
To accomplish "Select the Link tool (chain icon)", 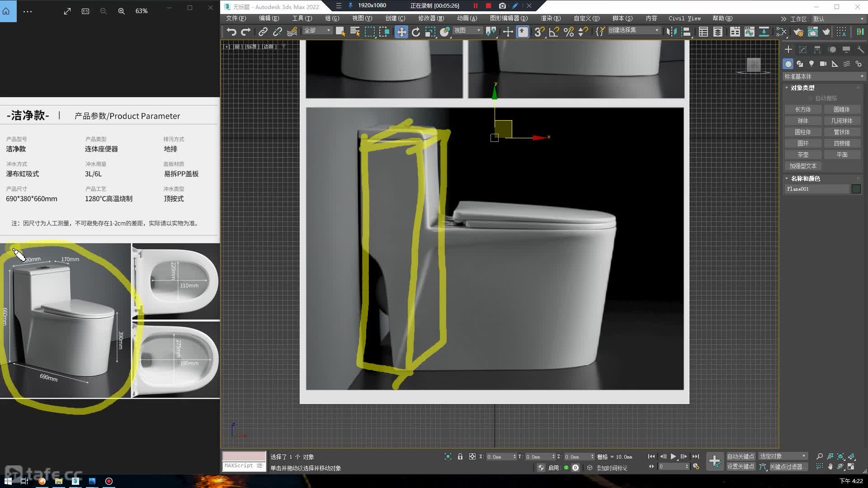I will pyautogui.click(x=263, y=32).
